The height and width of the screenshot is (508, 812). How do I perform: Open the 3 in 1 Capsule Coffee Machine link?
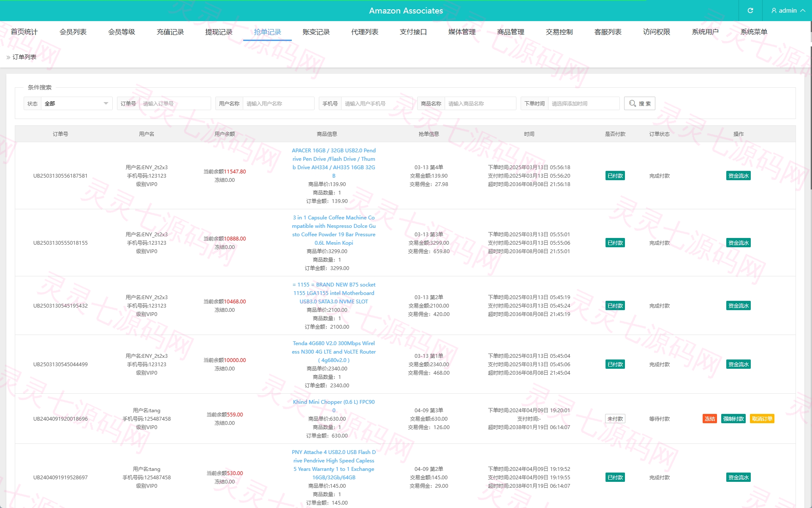point(334,230)
